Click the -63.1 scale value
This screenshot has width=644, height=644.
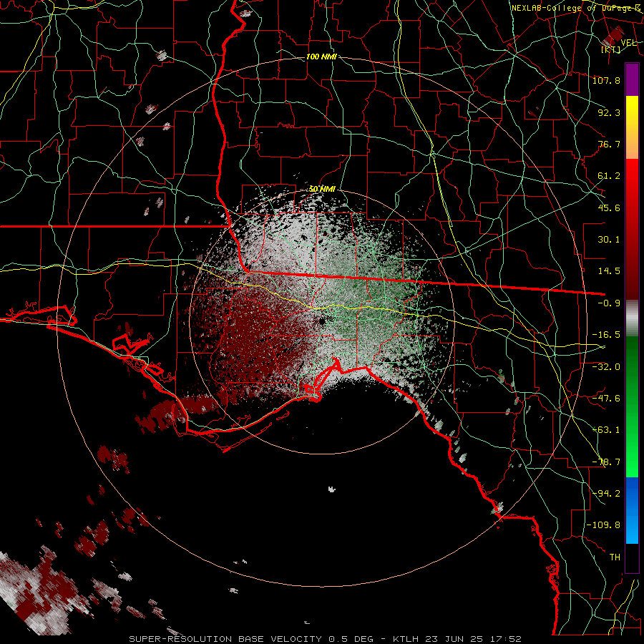coord(606,429)
